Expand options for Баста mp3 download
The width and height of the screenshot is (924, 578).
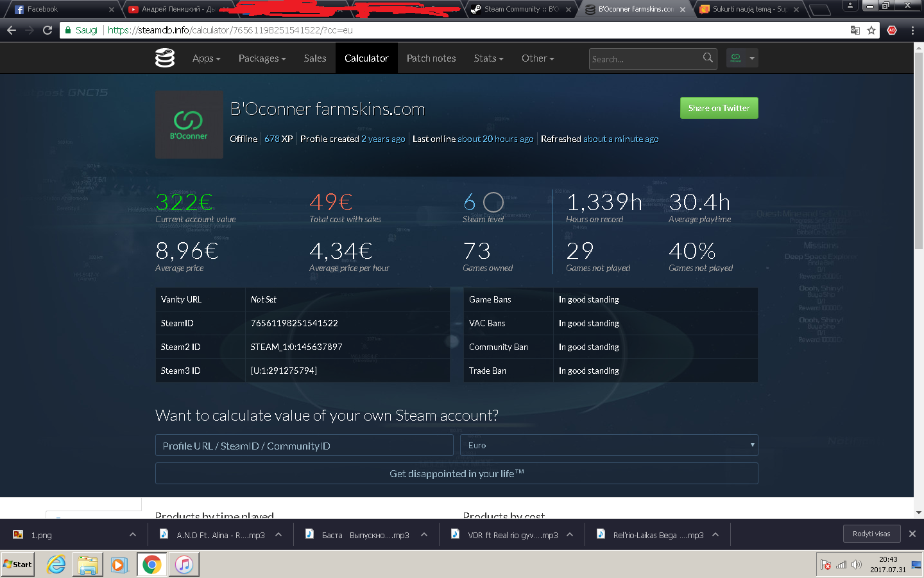[x=424, y=534]
